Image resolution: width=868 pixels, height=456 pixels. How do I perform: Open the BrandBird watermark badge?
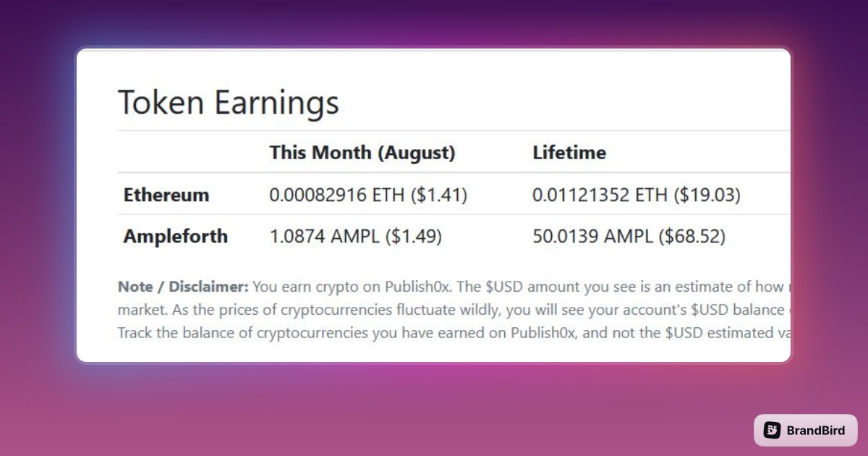coord(805,430)
